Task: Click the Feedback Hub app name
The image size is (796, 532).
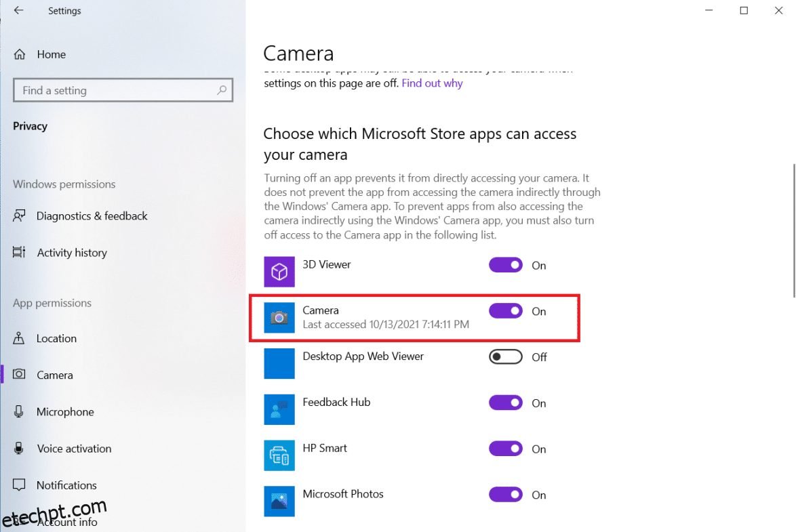Action: pyautogui.click(x=336, y=402)
